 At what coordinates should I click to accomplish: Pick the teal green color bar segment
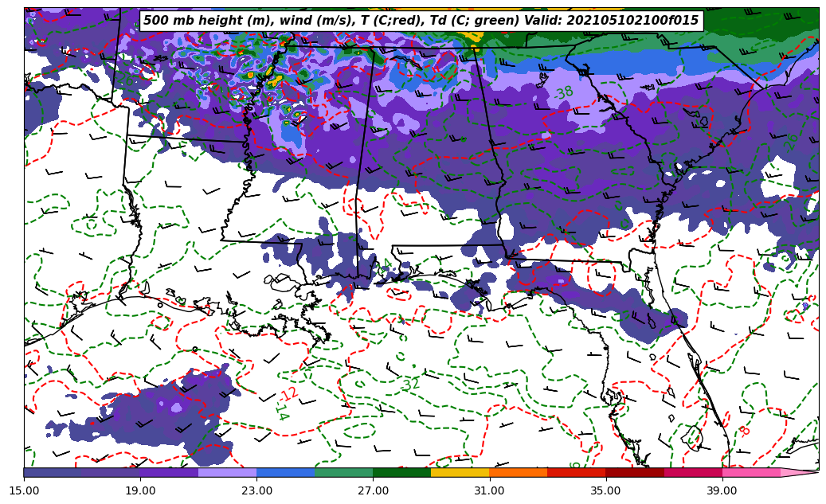coord(344,472)
